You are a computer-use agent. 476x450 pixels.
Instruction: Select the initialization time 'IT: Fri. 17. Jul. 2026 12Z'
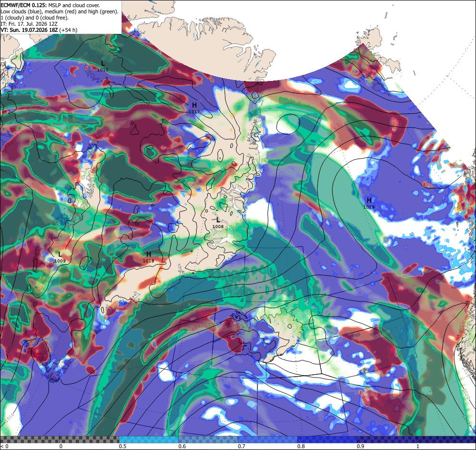[29, 23]
